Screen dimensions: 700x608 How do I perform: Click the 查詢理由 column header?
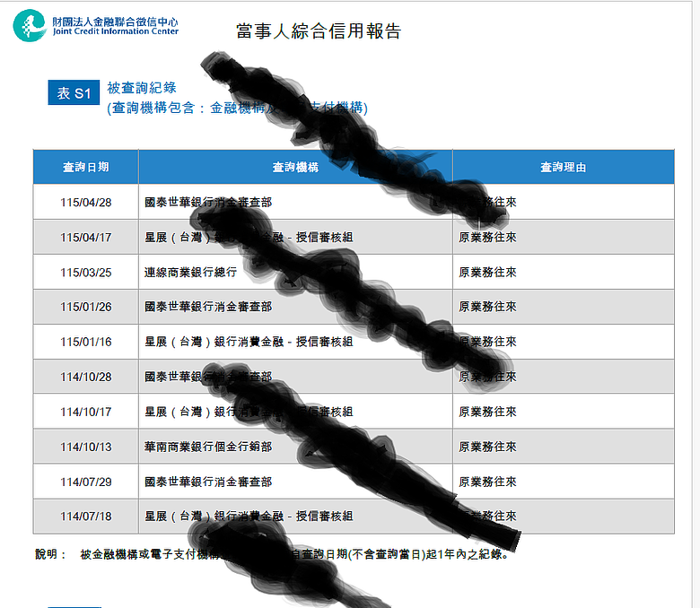[564, 167]
